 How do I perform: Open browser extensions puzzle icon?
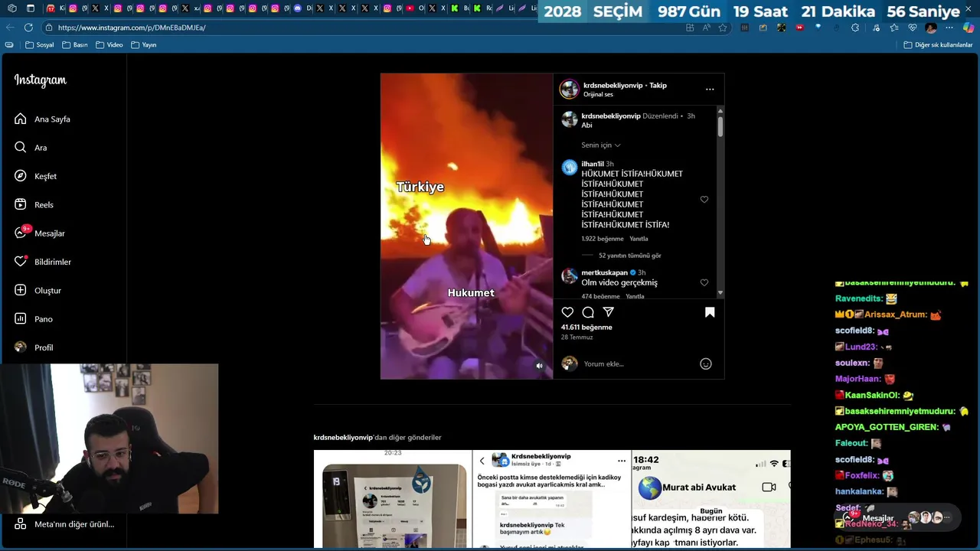pyautogui.click(x=854, y=28)
